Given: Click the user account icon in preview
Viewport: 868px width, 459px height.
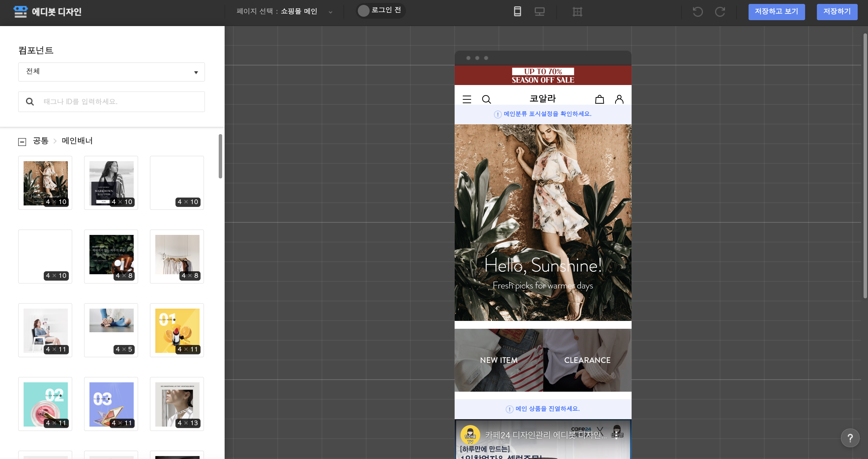Looking at the screenshot, I should (619, 99).
